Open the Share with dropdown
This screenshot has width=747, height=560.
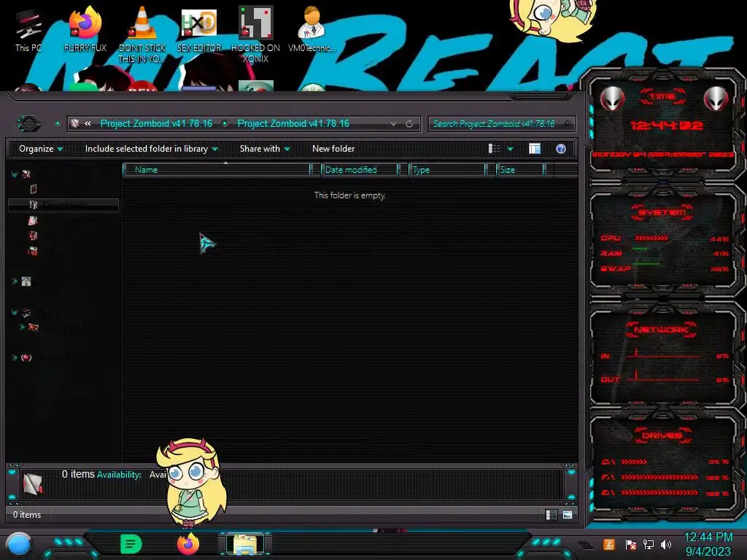click(265, 149)
